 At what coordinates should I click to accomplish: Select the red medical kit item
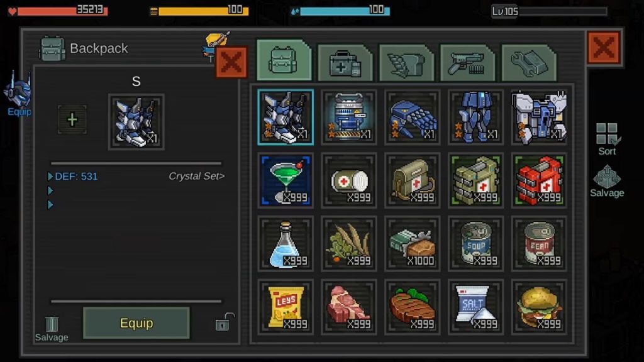pyautogui.click(x=539, y=180)
